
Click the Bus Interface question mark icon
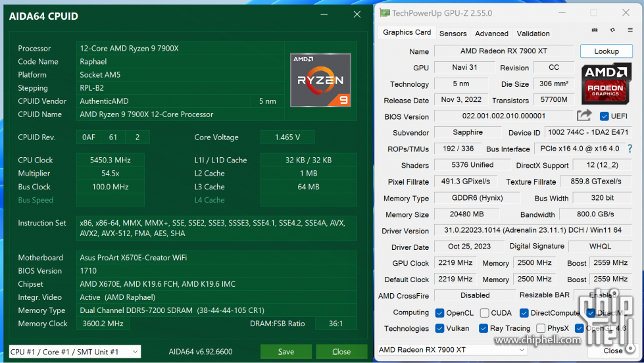pos(630,149)
